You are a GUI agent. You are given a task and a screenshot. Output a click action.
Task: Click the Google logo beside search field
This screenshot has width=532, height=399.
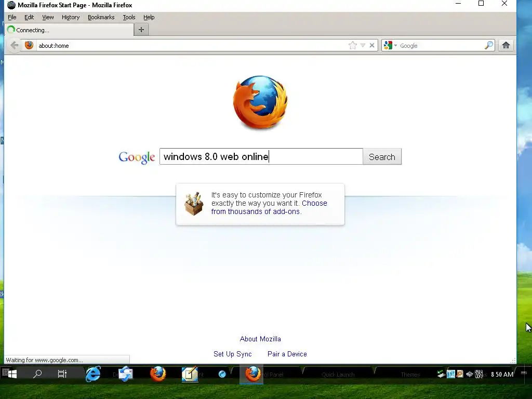coord(137,157)
